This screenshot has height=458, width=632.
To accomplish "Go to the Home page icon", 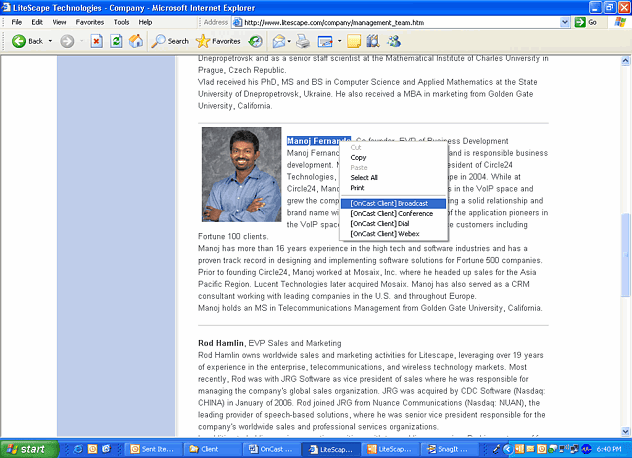I will [x=136, y=41].
